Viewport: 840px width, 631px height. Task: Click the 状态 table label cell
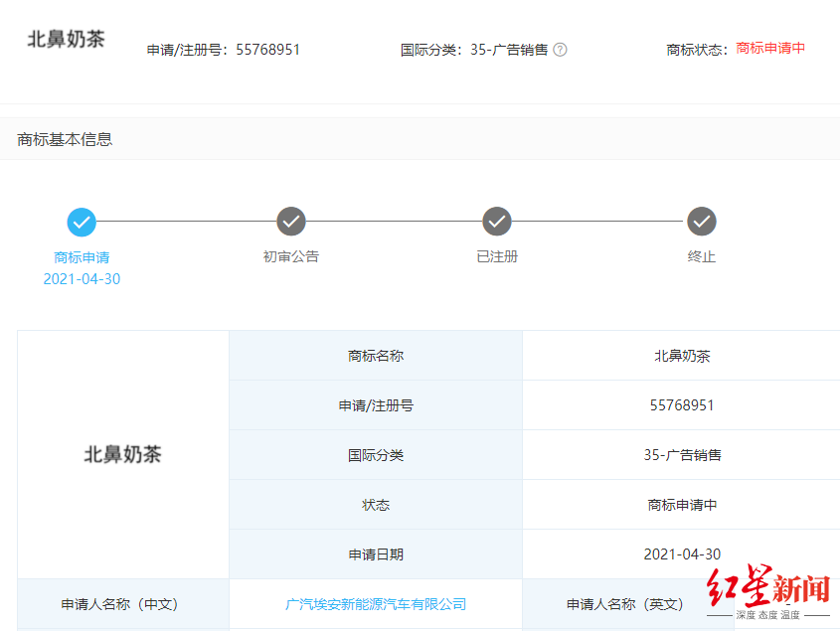coord(376,505)
